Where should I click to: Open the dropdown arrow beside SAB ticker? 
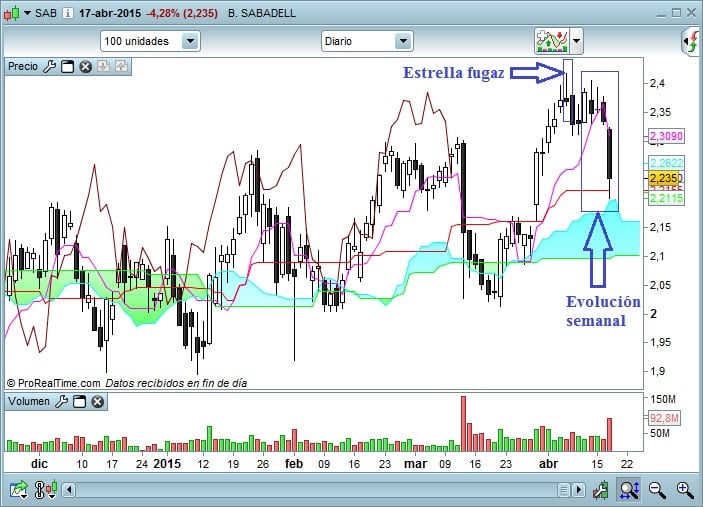pyautogui.click(x=27, y=13)
